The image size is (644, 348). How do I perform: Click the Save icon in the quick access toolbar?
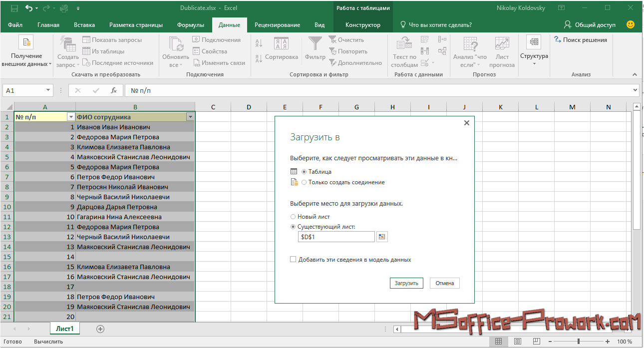click(x=14, y=8)
